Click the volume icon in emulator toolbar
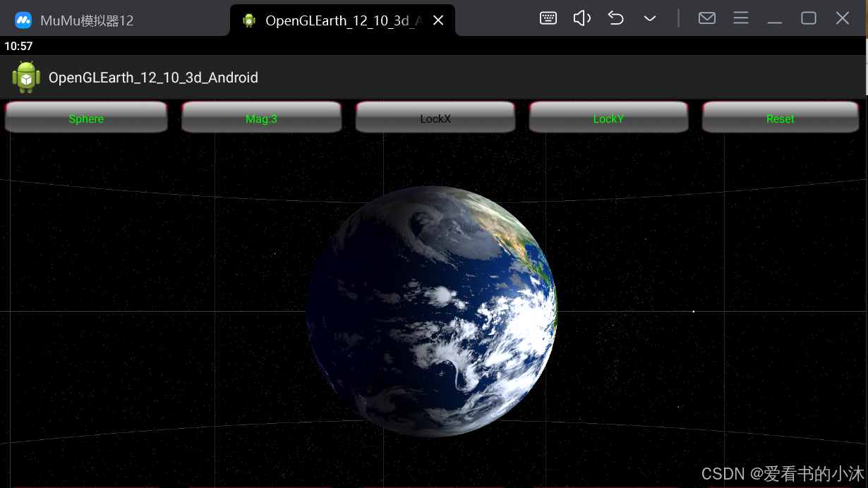Image resolution: width=868 pixels, height=488 pixels. click(581, 18)
